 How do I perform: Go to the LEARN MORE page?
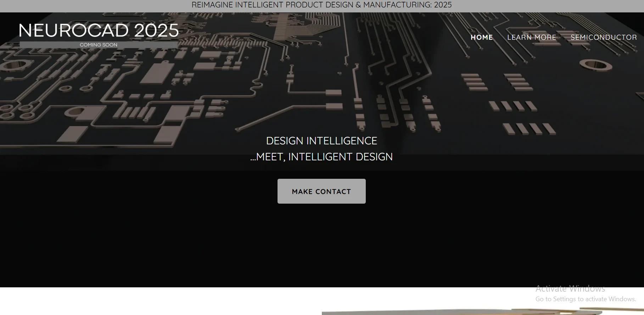tap(532, 37)
